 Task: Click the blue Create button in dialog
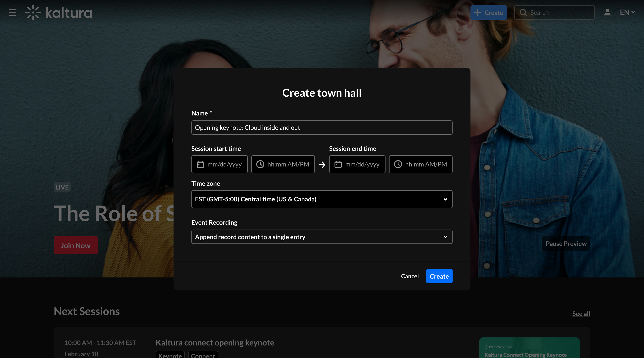click(x=439, y=276)
